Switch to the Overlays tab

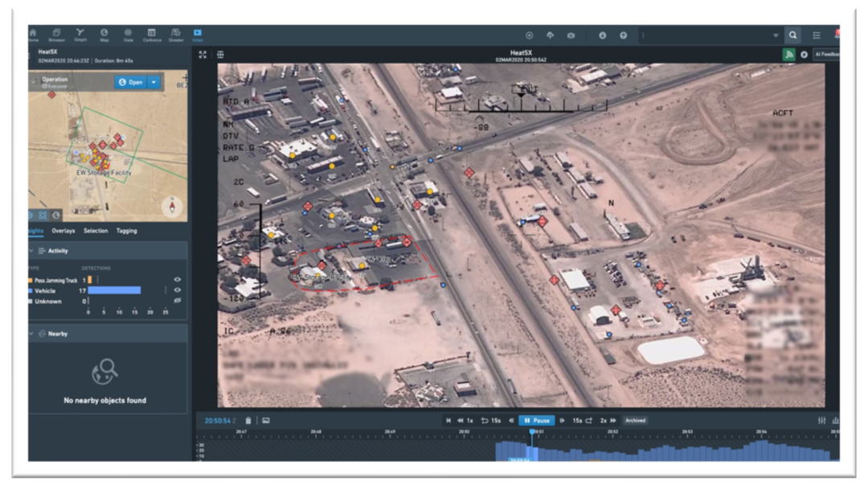tap(63, 231)
